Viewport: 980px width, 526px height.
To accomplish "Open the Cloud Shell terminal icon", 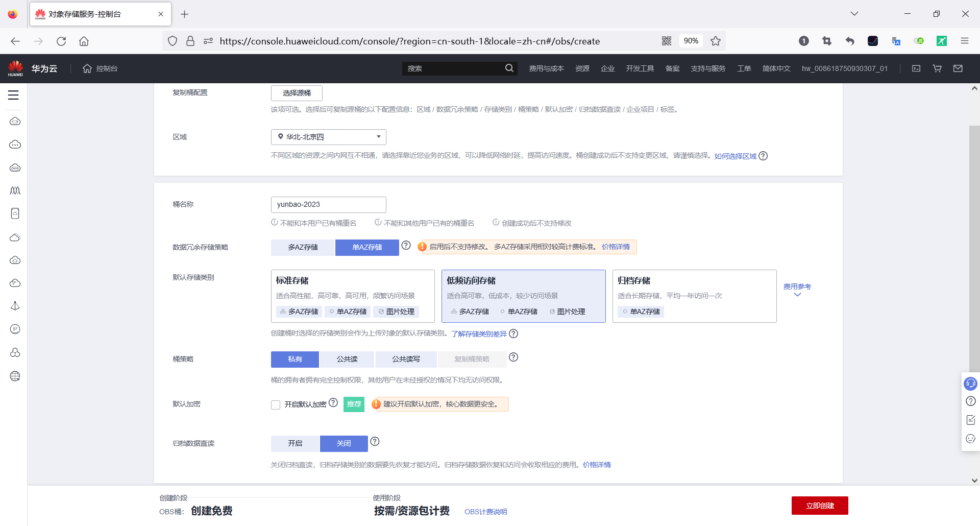I will tap(916, 68).
